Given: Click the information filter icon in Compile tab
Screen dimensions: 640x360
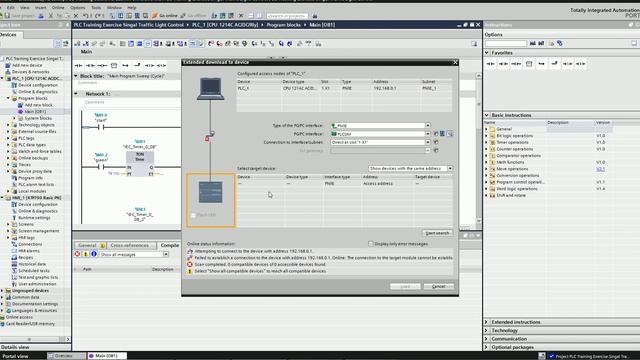Looking at the screenshot, I should pos(94,254).
